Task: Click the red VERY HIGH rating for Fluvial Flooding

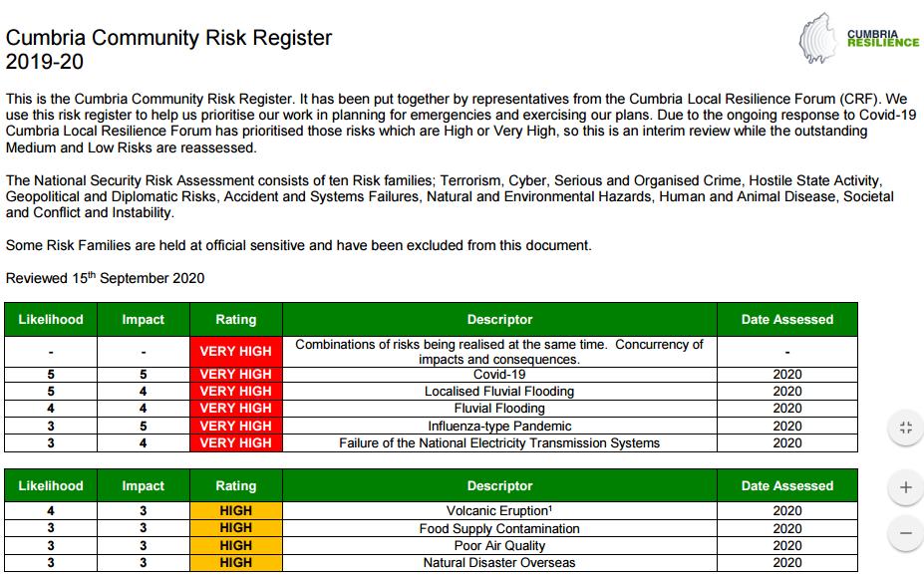Action: [235, 409]
